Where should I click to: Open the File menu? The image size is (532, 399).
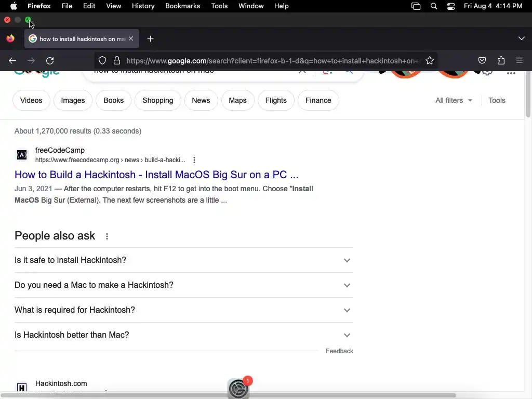(67, 6)
